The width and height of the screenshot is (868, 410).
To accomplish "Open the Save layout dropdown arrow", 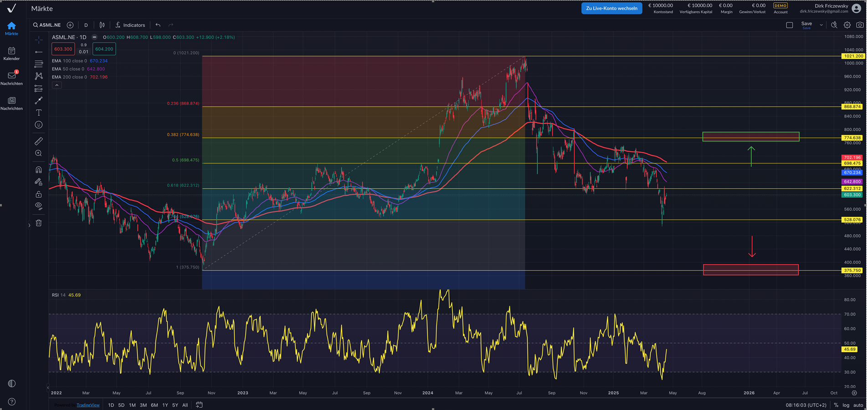I will pos(821,25).
